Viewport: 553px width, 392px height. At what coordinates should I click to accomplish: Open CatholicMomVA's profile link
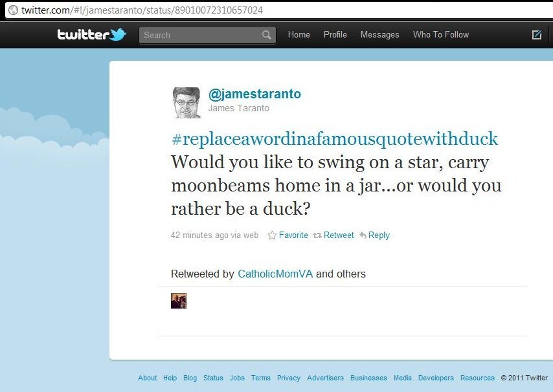(275, 274)
